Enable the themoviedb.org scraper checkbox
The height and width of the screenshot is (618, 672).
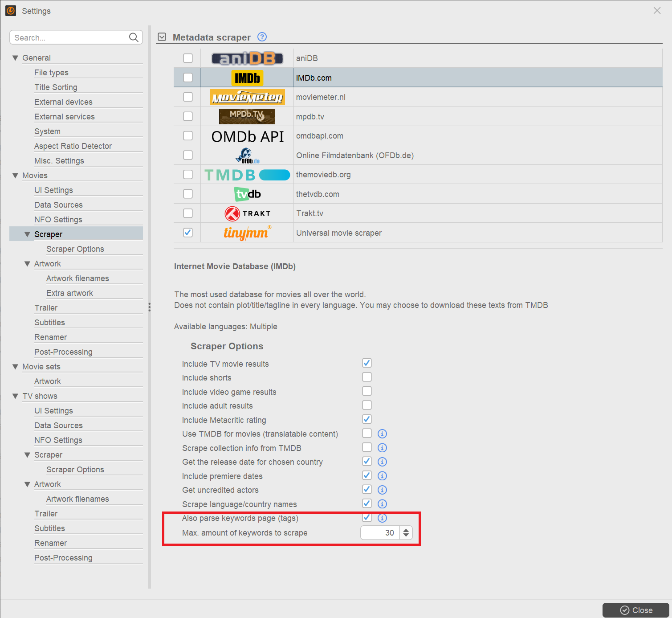click(188, 175)
